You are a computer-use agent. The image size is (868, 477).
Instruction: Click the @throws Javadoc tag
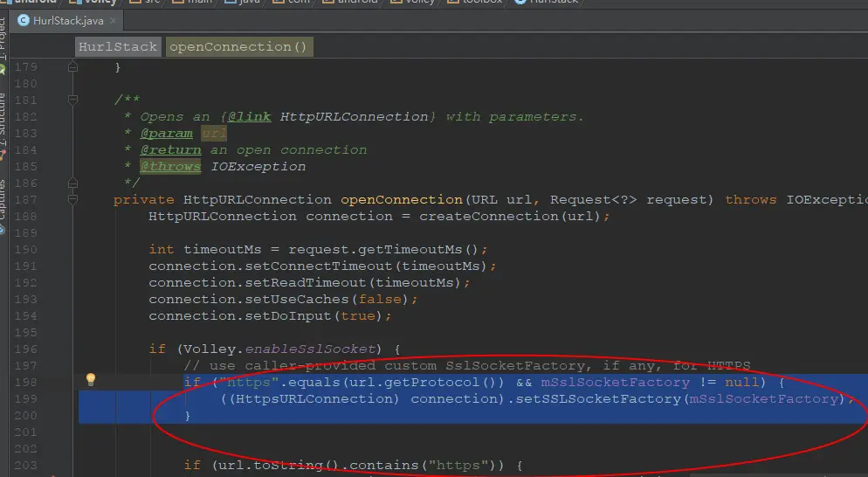click(170, 167)
